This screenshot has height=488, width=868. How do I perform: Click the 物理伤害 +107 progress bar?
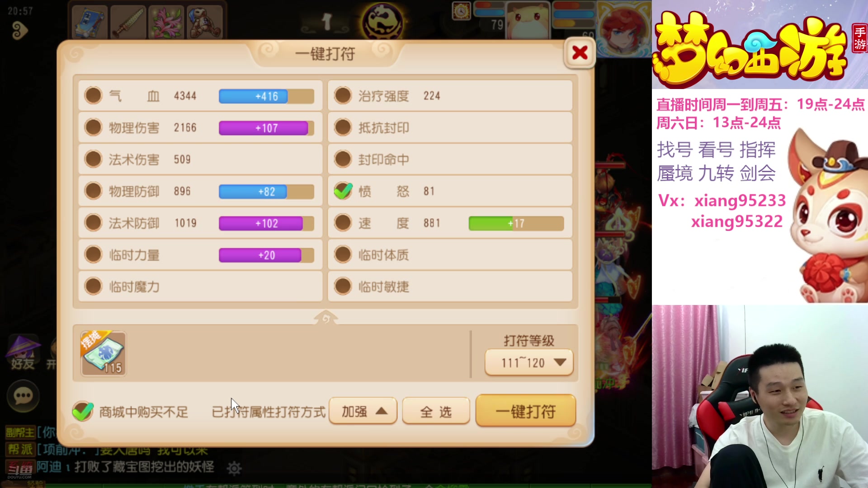[x=266, y=128]
